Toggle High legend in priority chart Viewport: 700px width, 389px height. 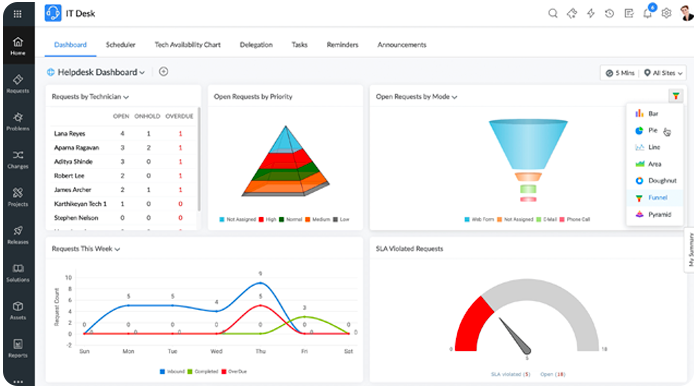(x=267, y=219)
